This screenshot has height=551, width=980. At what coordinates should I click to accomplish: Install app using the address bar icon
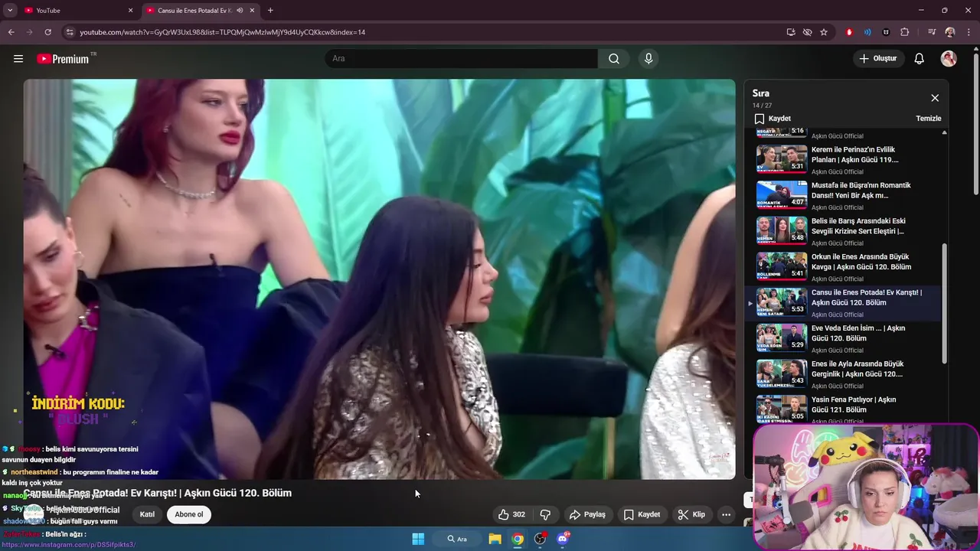point(791,32)
